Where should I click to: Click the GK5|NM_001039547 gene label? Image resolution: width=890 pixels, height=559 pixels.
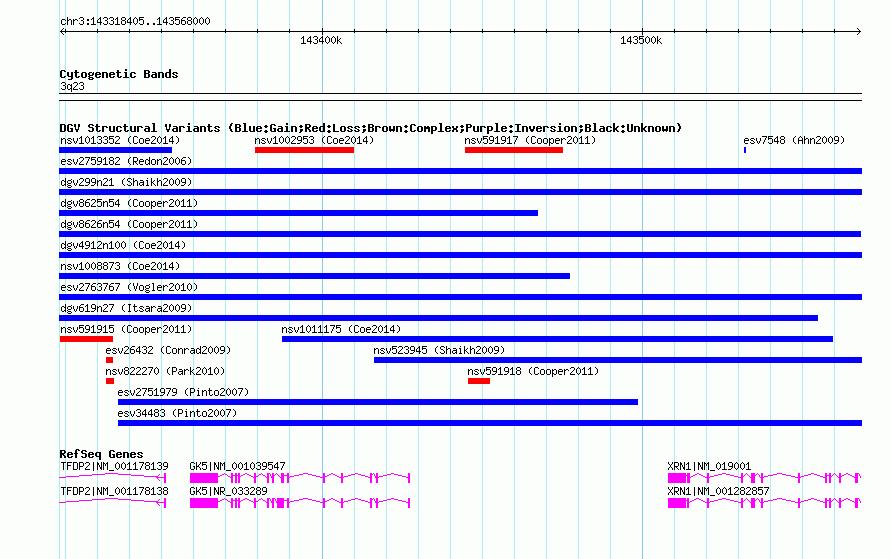pos(237,466)
